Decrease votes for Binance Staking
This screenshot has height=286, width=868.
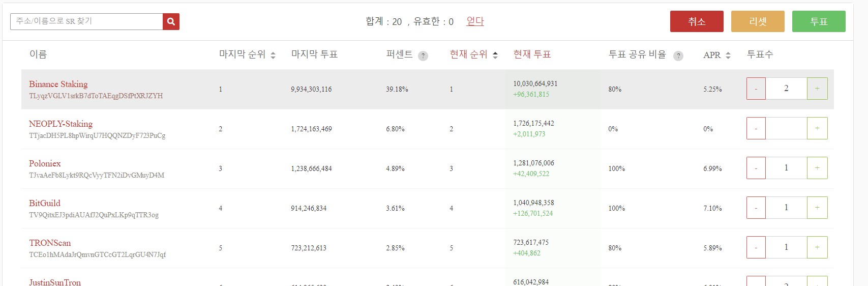click(x=756, y=89)
